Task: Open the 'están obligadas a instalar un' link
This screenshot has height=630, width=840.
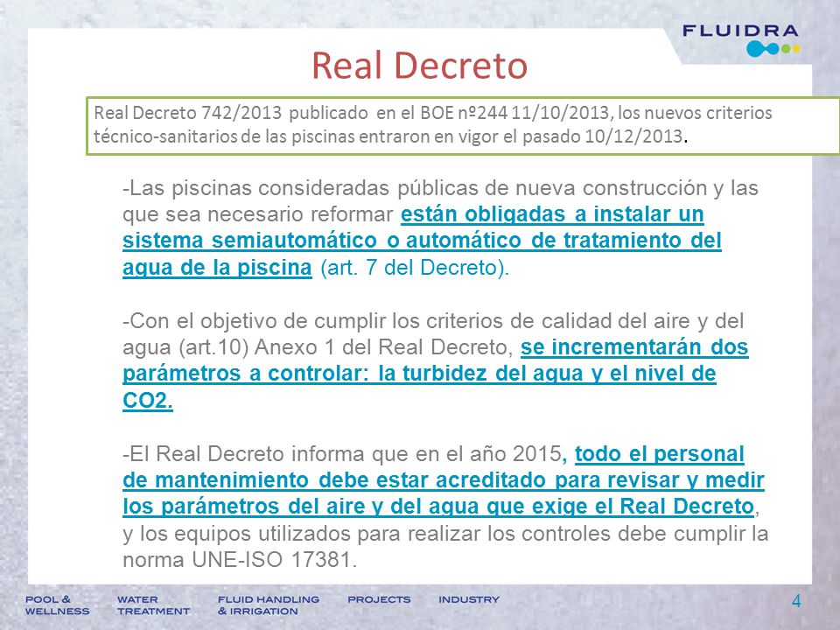Action: (x=552, y=214)
